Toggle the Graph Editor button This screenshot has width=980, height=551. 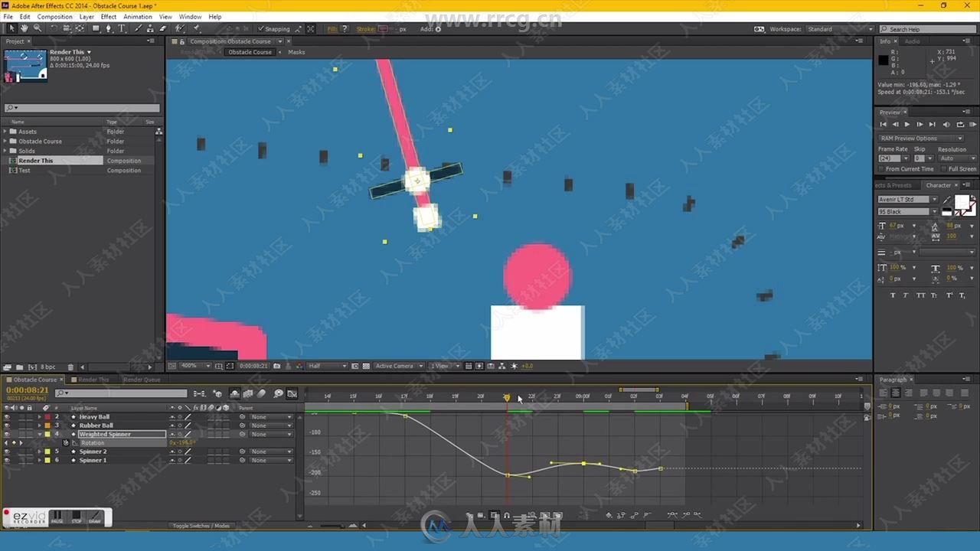(292, 393)
